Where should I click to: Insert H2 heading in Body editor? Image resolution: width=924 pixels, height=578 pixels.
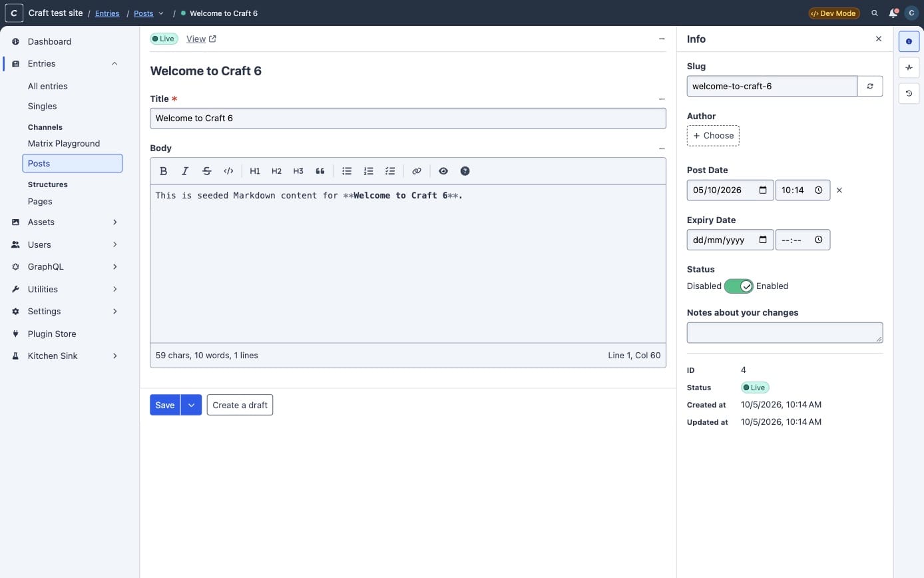click(277, 171)
